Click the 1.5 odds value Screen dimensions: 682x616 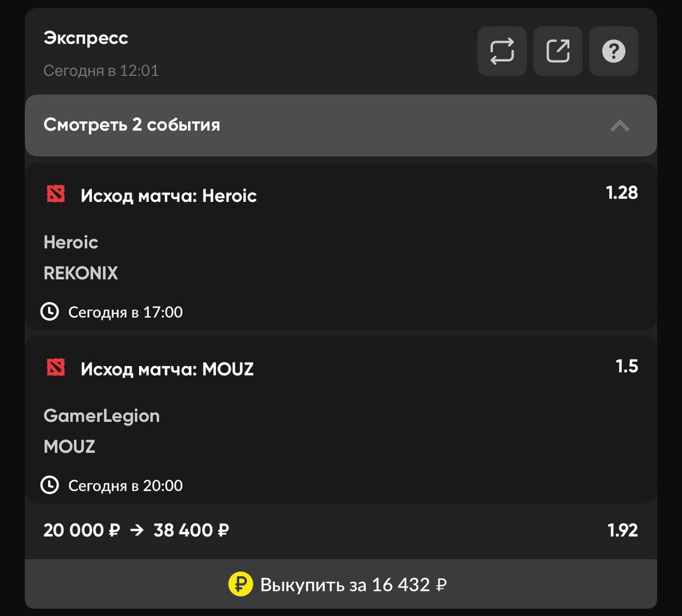click(x=627, y=366)
